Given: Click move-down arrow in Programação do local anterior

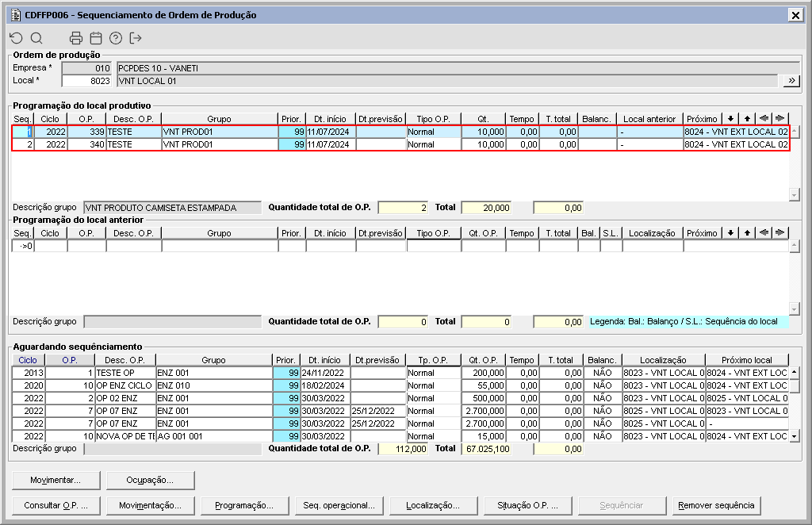Looking at the screenshot, I should coord(730,233).
